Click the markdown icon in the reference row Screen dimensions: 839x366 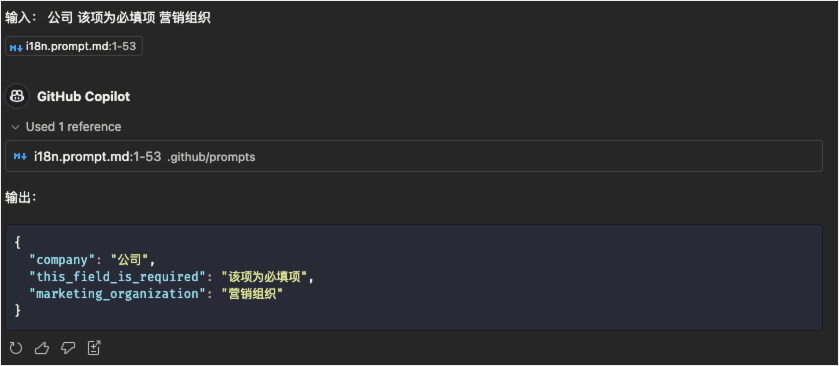click(x=20, y=157)
